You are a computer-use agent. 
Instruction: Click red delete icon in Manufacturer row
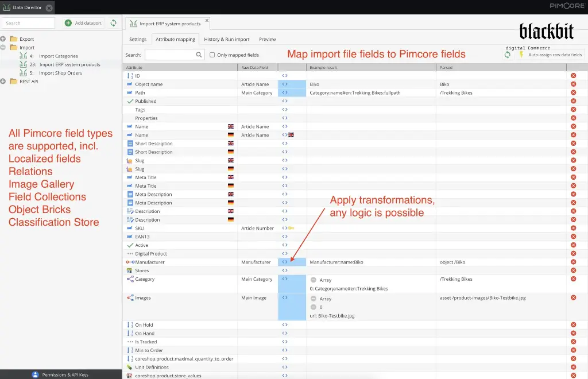pos(574,262)
